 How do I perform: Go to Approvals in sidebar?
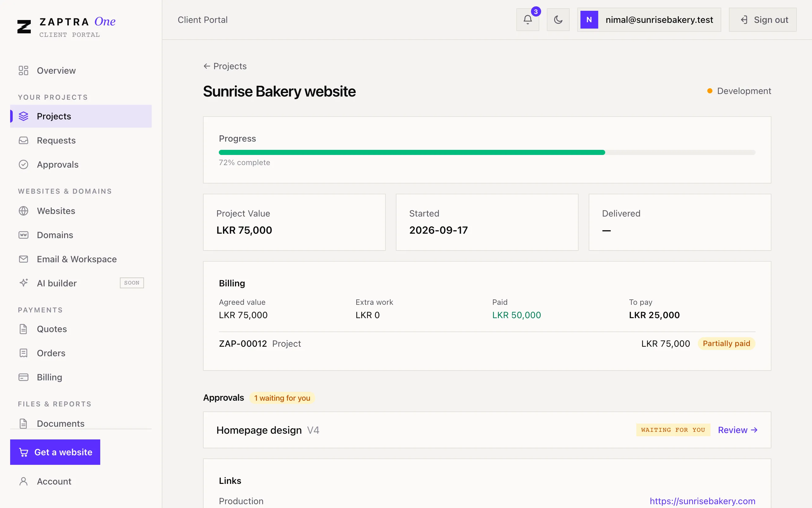(81, 165)
